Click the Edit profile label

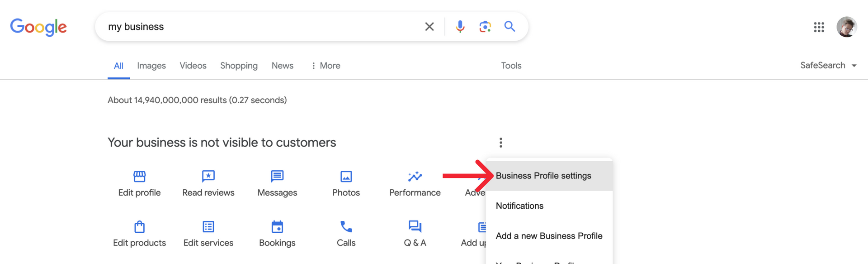click(x=139, y=192)
